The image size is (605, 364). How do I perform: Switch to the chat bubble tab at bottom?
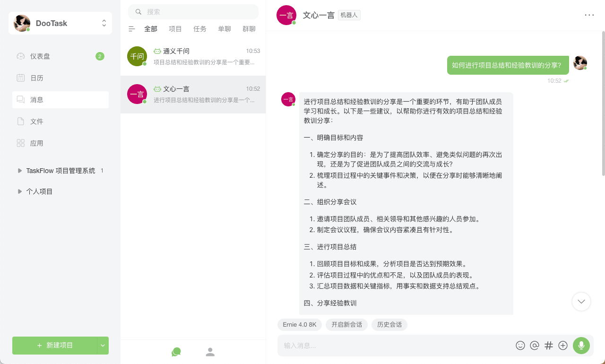coord(176,352)
